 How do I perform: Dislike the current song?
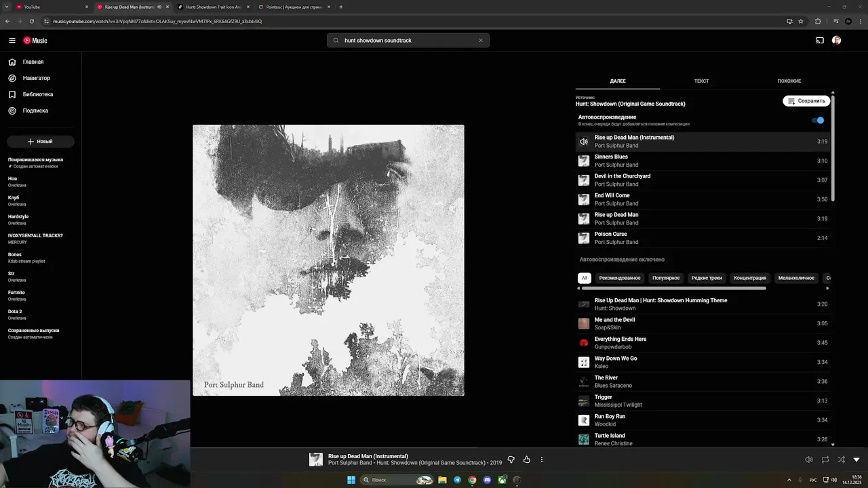coord(511,460)
